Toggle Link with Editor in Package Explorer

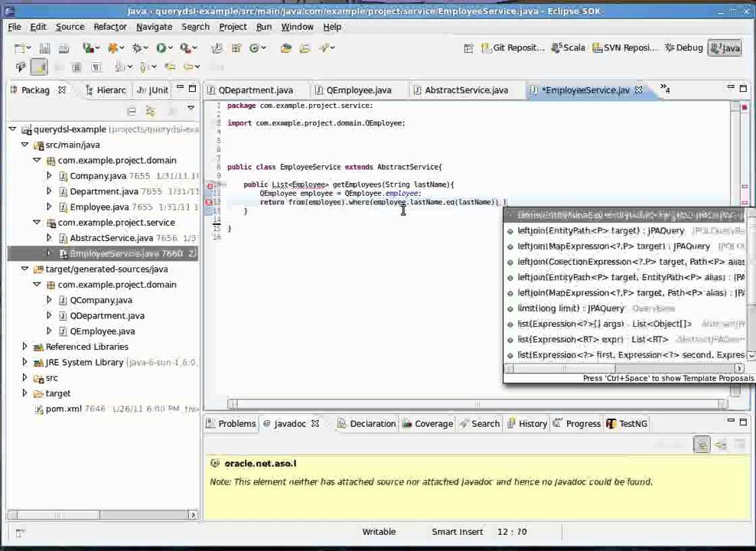pyautogui.click(x=150, y=112)
